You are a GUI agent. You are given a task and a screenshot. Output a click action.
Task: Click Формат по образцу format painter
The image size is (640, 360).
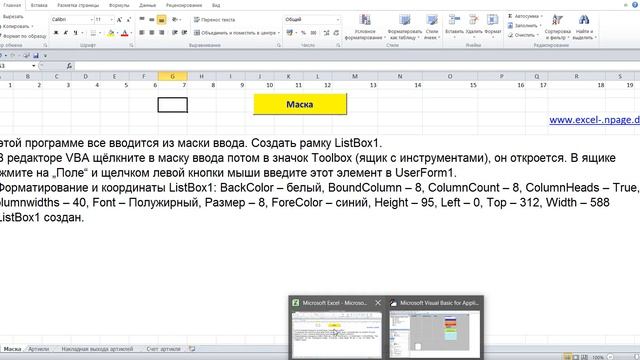click(x=23, y=36)
